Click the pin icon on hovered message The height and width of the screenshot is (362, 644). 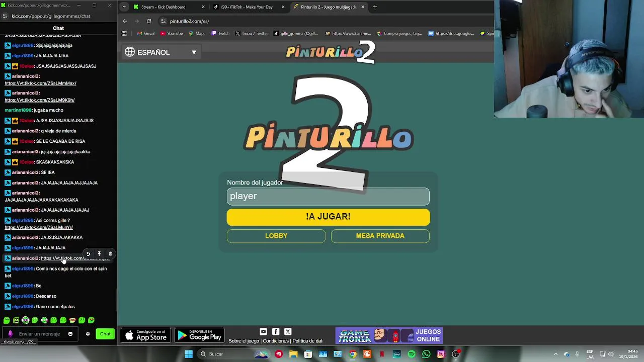tap(99, 254)
